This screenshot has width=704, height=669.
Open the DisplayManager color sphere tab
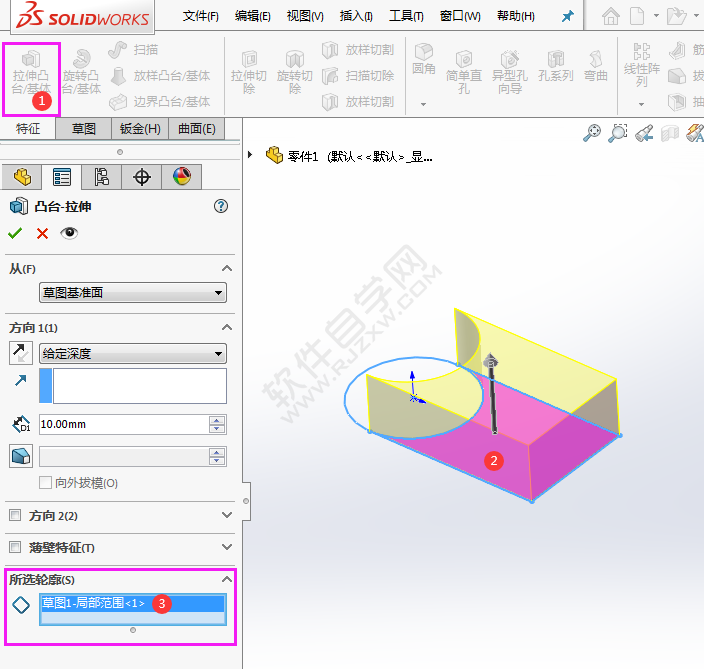(x=181, y=177)
